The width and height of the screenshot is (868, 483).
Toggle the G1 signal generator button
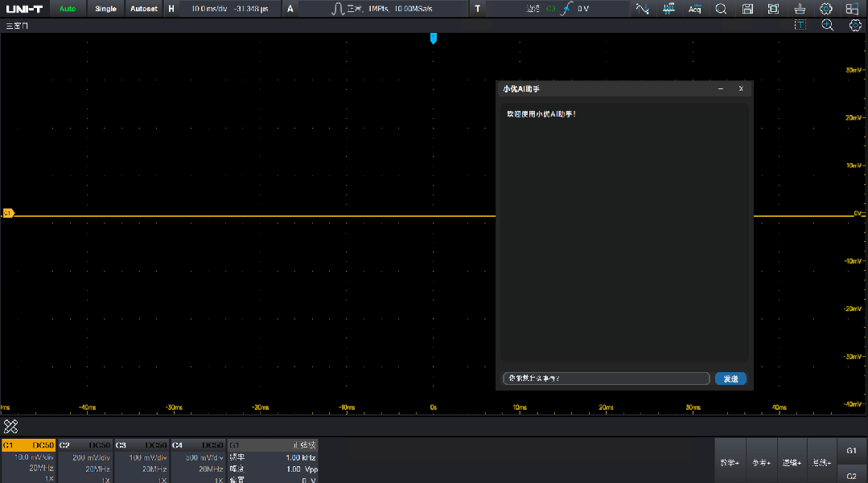pos(851,451)
